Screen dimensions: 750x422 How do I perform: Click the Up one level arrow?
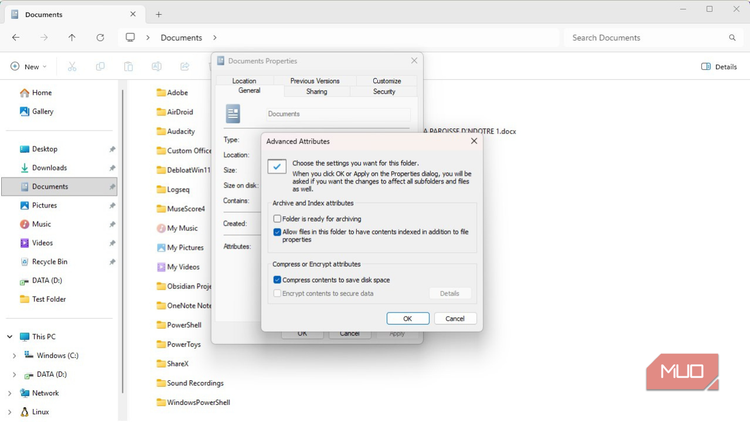pyautogui.click(x=72, y=37)
